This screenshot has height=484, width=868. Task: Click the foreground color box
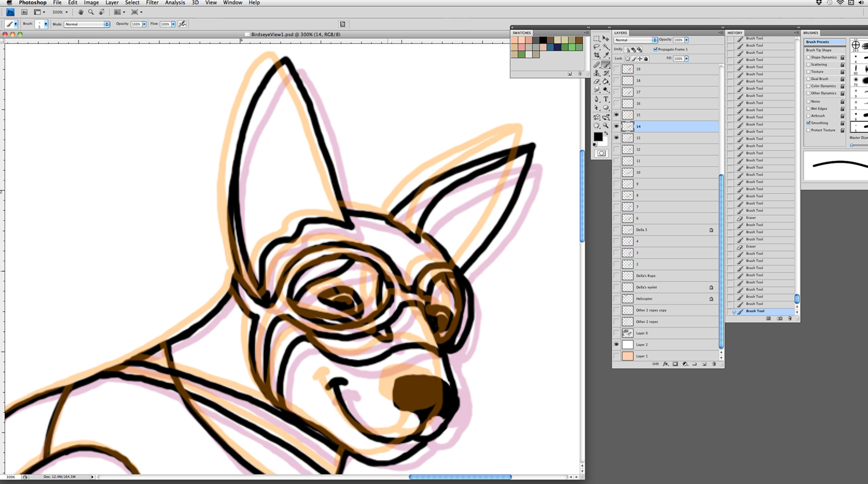(598, 136)
